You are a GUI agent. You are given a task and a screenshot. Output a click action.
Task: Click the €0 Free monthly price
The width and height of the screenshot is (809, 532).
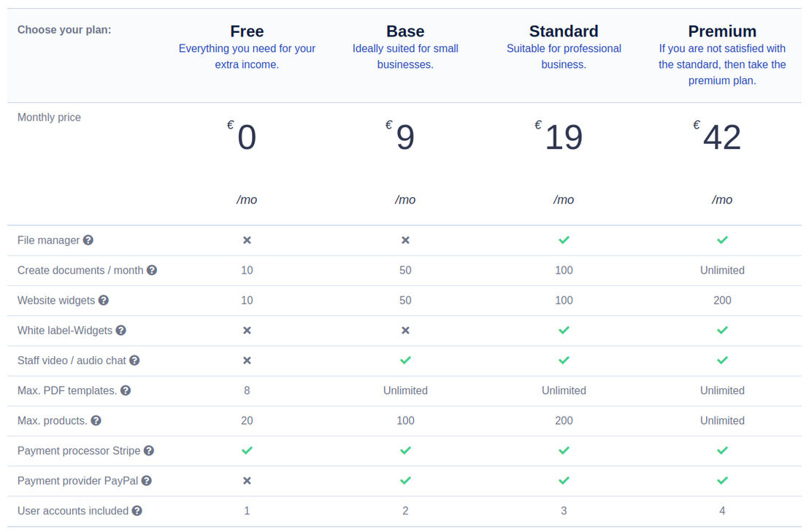(x=242, y=136)
